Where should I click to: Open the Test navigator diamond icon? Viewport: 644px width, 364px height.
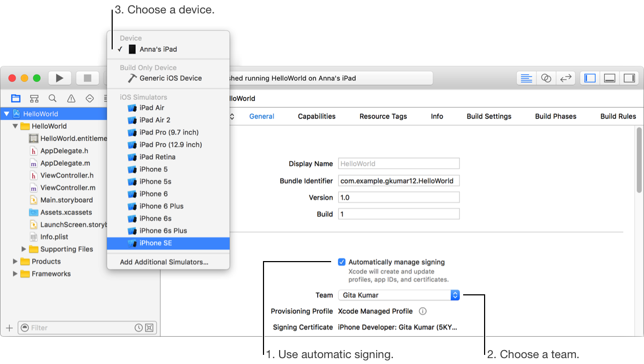click(x=90, y=98)
